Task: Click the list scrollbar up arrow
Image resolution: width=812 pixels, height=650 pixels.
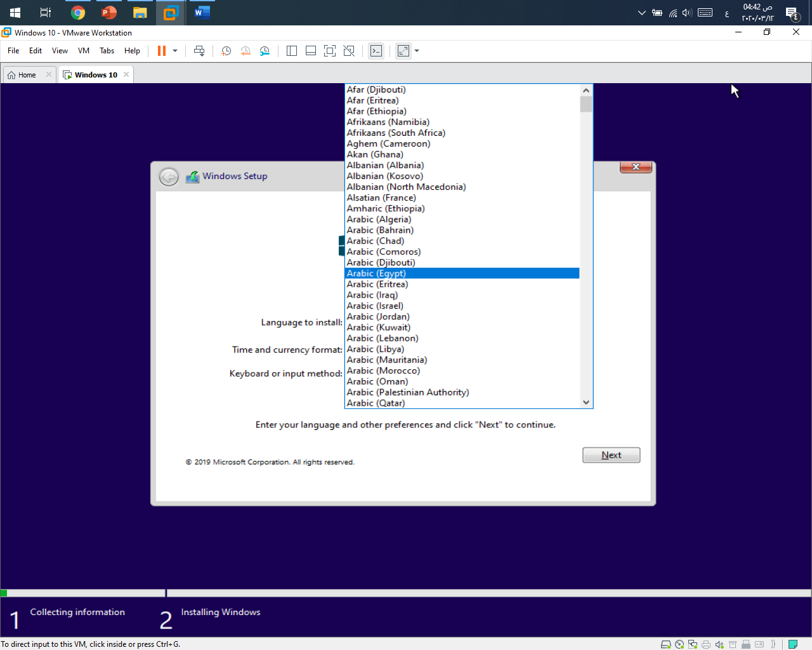Action: click(x=586, y=90)
